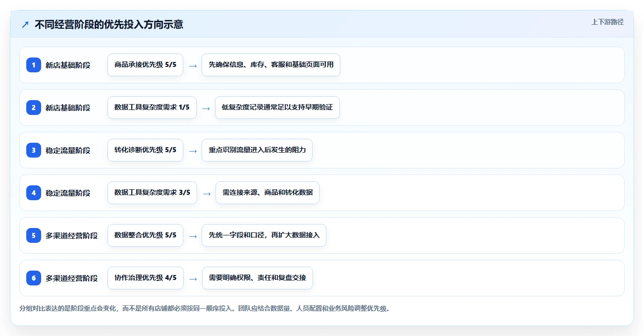This screenshot has width=644, height=336.
Task: Select the title 不同经营阶段的优先投入方向示意
Action: pyautogui.click(x=109, y=24)
